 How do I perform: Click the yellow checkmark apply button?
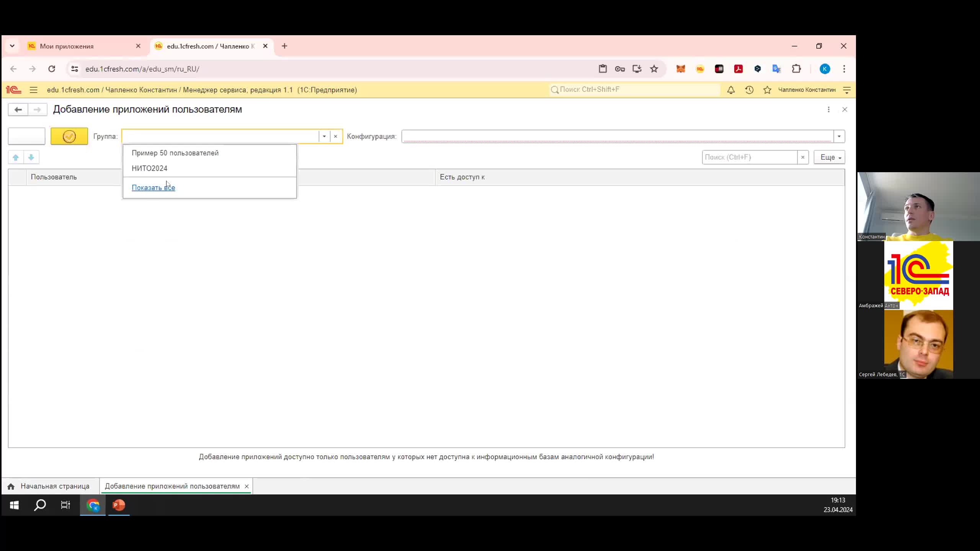69,136
